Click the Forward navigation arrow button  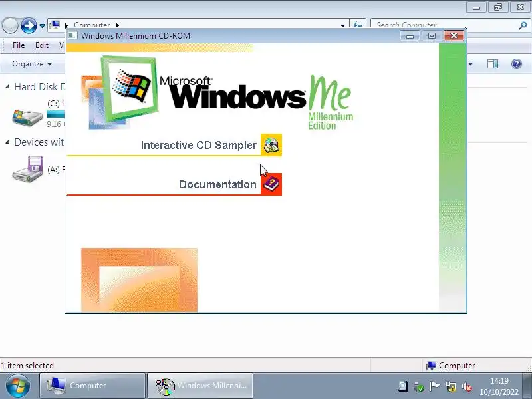[29, 25]
